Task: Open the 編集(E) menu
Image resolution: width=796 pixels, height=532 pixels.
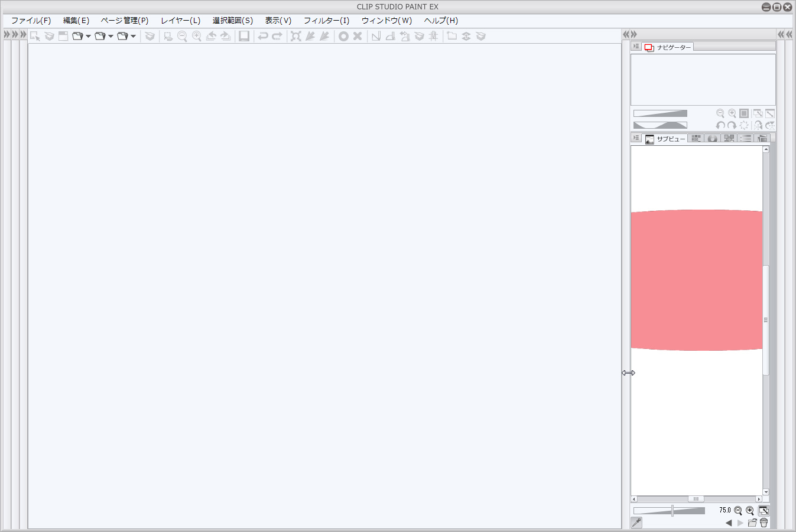Action: [76, 21]
